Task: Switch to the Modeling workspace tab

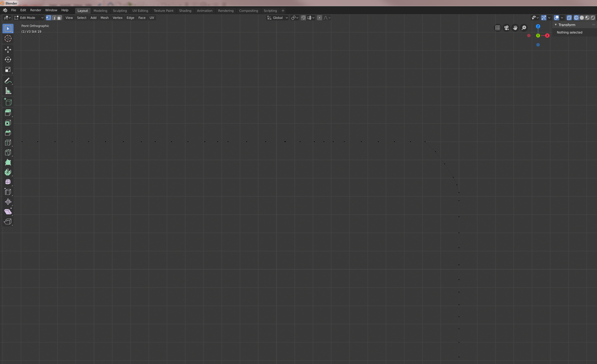Action: (x=100, y=10)
